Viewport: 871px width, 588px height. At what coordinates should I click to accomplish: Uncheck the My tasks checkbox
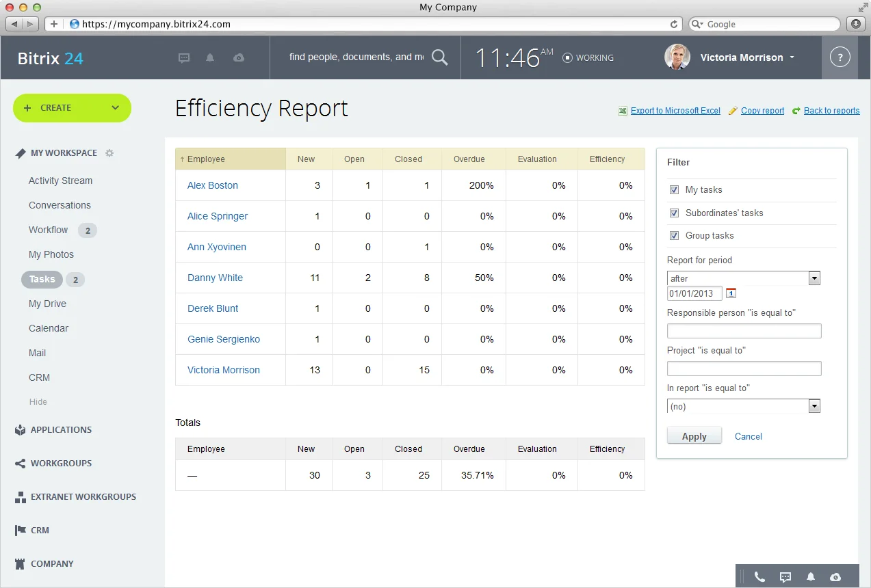[674, 190]
